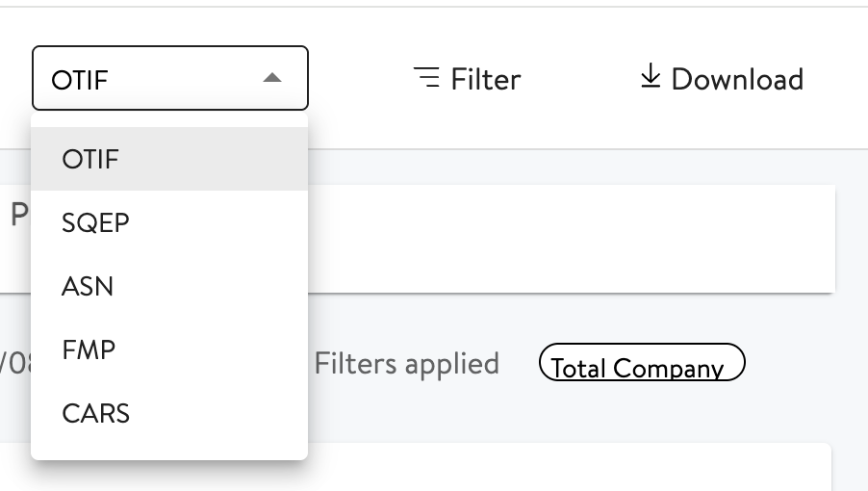Click the white card beside the dropdown list
This screenshot has width=868, height=491.
[568, 238]
